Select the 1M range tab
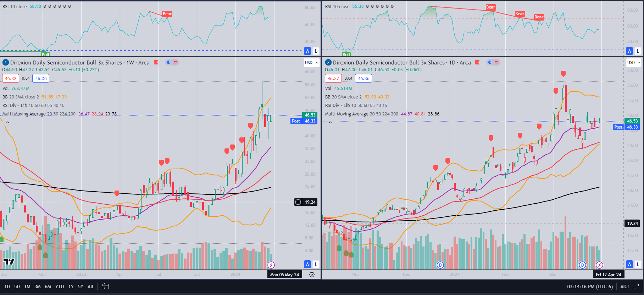 point(27,287)
